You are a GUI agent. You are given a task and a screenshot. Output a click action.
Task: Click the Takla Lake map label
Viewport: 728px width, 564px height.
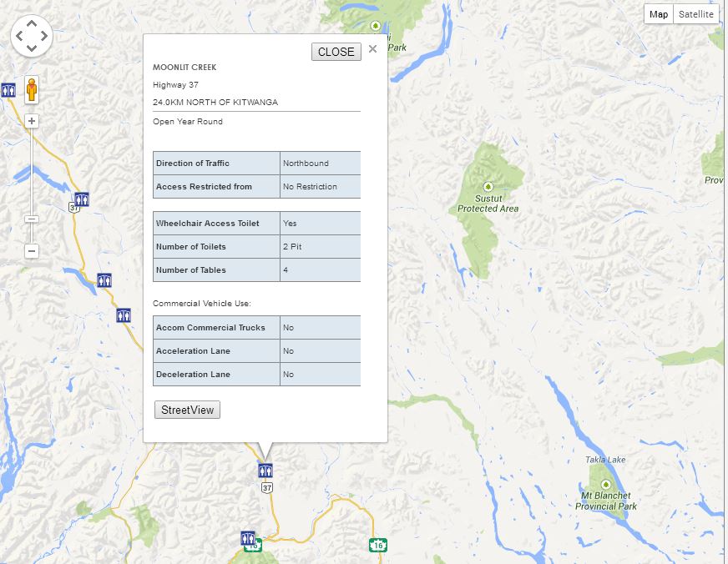[604, 460]
